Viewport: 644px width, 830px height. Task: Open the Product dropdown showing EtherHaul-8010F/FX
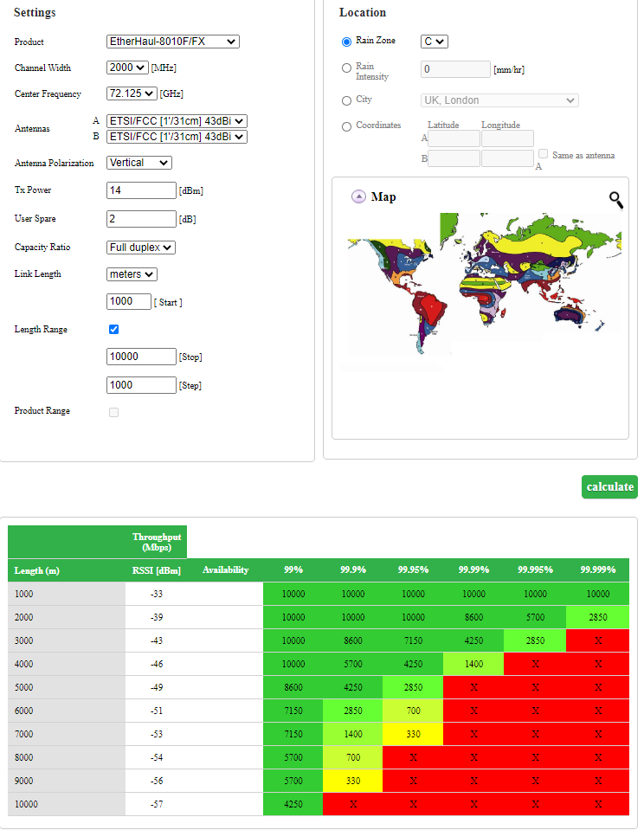[x=172, y=42]
